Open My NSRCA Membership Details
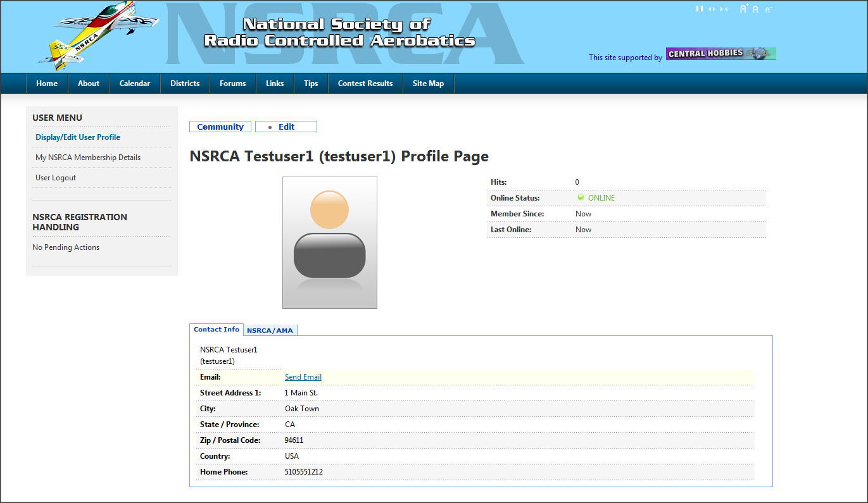 point(88,158)
